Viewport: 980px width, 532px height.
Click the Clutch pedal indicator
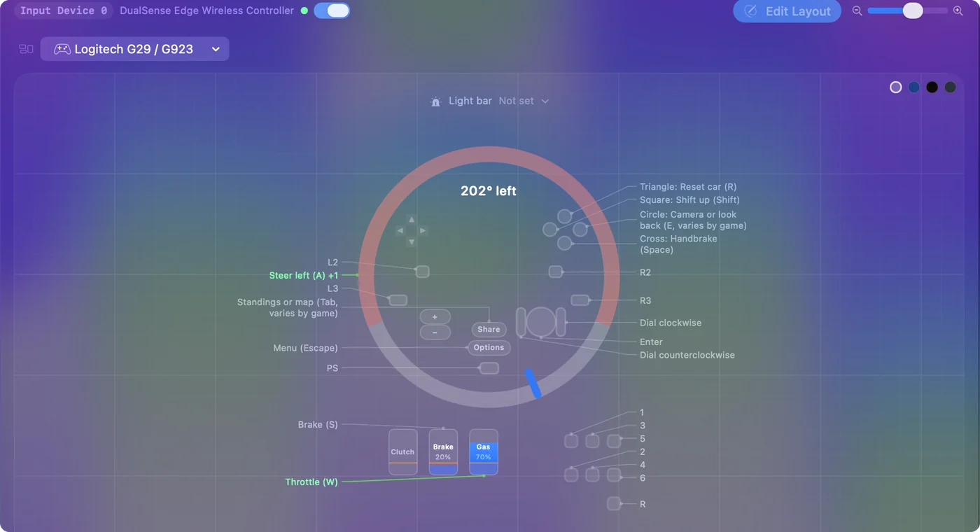403,452
